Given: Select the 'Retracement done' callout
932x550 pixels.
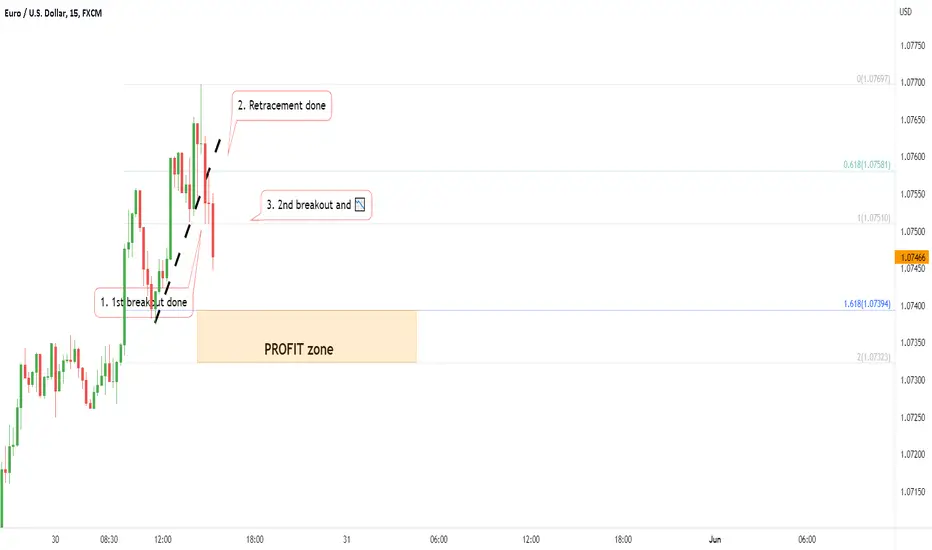Looking at the screenshot, I should pyautogui.click(x=281, y=106).
